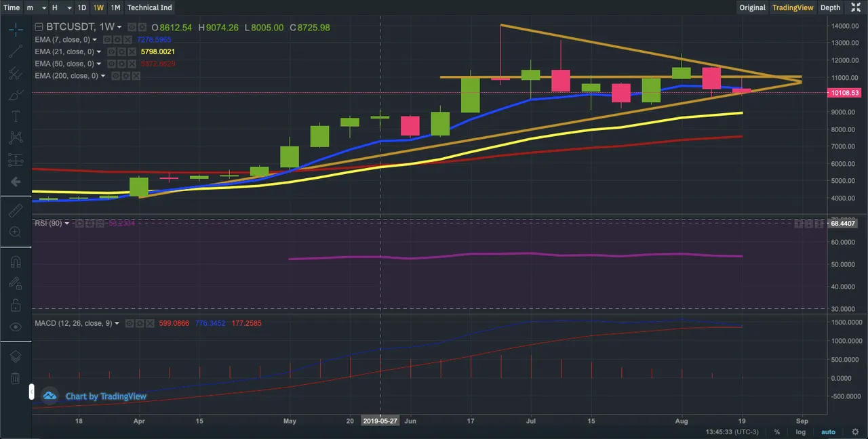Expand the EMA (21, close, 0) dropdown
The image size is (868, 439).
click(x=99, y=51)
